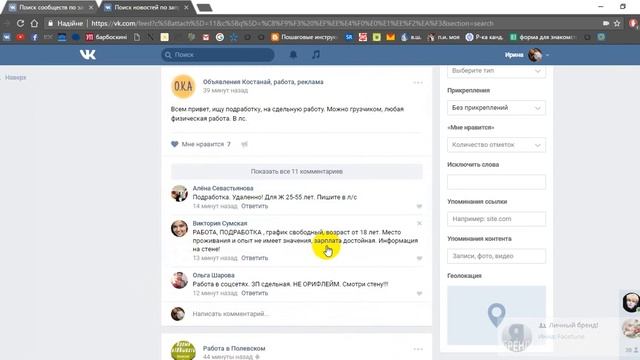Open the в.ш. bookmark

pos(411,37)
